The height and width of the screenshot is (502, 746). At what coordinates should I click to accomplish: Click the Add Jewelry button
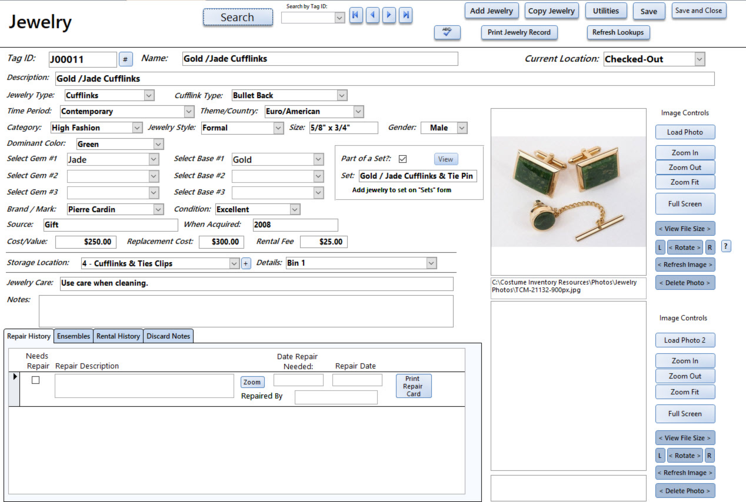pos(492,11)
